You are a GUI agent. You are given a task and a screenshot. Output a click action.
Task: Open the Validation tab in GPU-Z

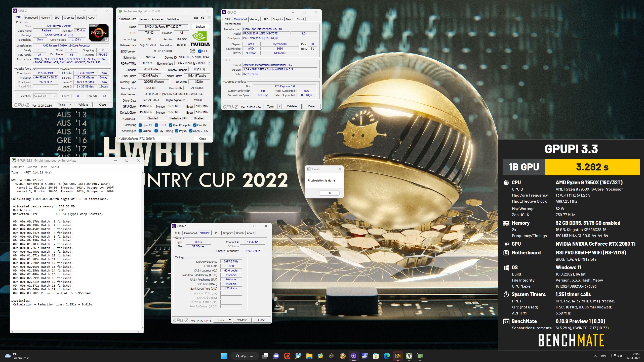pos(173,19)
